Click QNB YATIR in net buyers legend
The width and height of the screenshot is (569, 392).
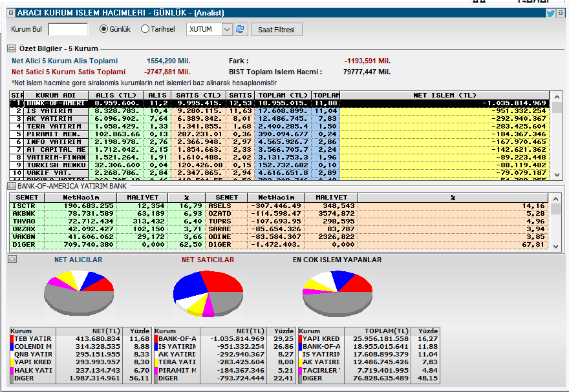(33, 355)
